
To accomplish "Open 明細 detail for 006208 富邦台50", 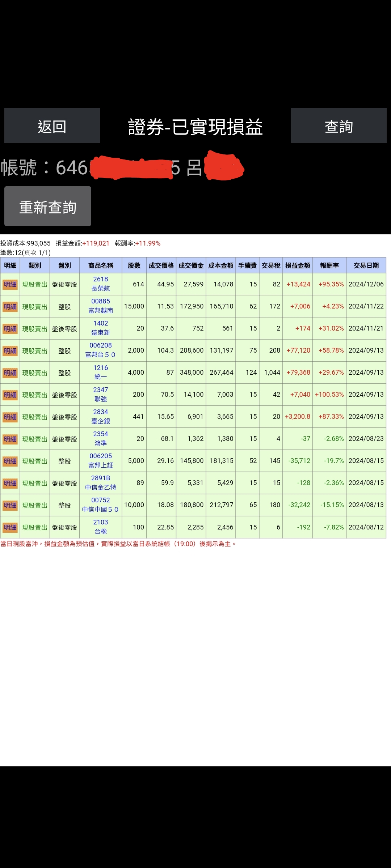I will [x=10, y=351].
